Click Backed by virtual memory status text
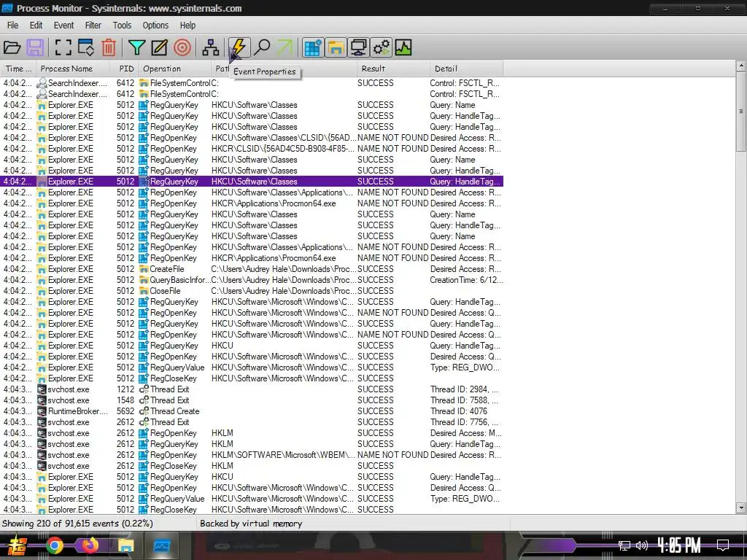 click(x=251, y=524)
